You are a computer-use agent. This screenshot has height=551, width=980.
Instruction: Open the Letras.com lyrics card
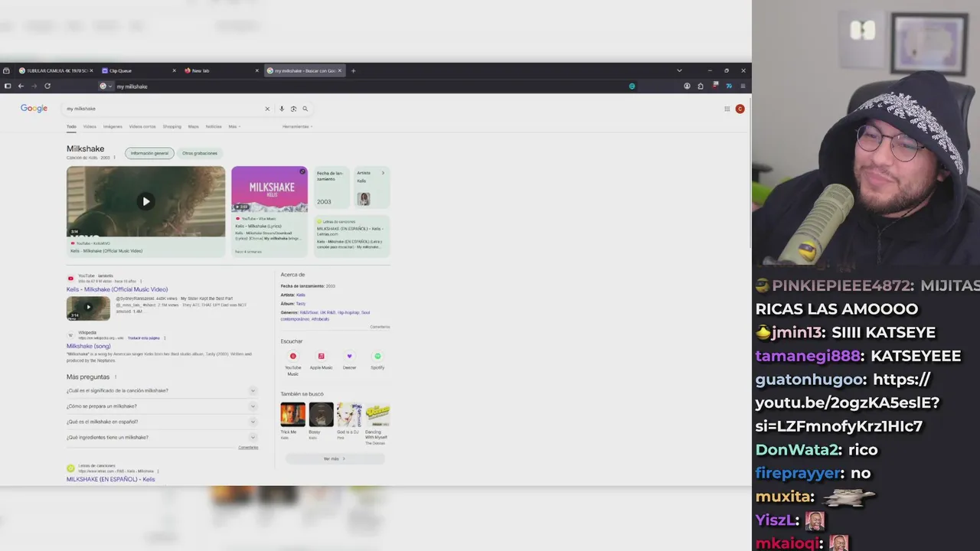[x=352, y=235]
